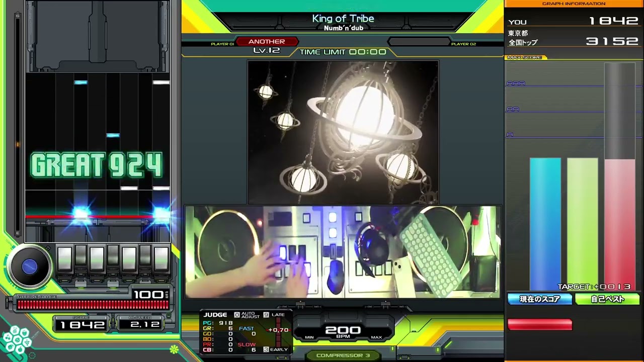Click the controller hand-camera video feed
The width and height of the screenshot is (644, 362).
tap(343, 251)
